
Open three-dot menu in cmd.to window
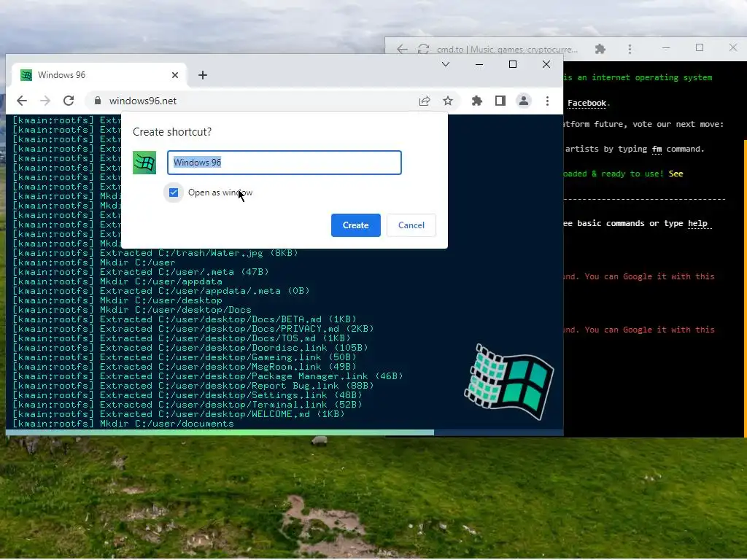[630, 49]
